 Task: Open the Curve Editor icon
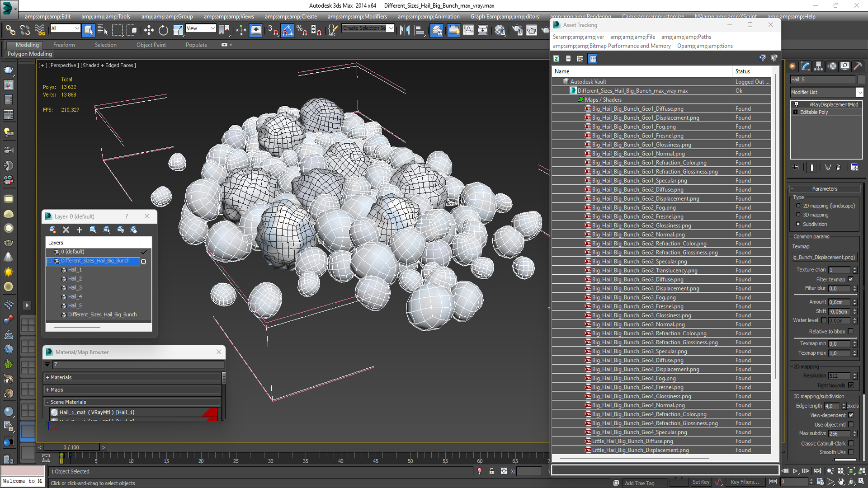(468, 30)
